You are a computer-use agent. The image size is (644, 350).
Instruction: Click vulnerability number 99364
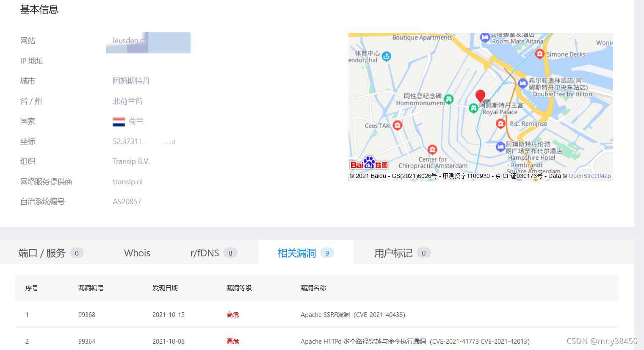87,342
